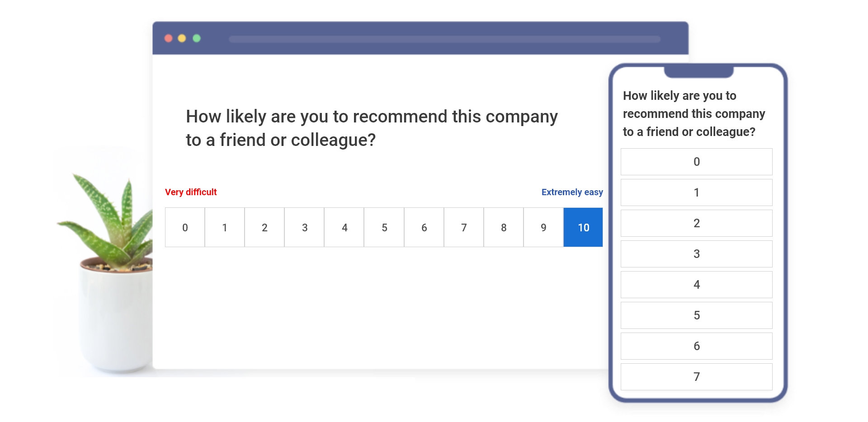The image size is (868, 422).
Task: Click the red window close dot
Action: pos(169,38)
